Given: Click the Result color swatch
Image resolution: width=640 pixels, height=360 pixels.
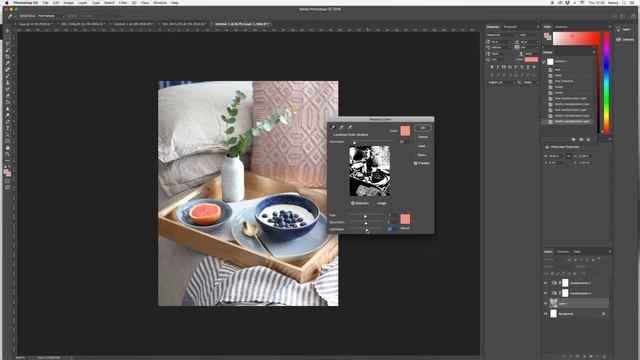Looking at the screenshot, I should click(x=405, y=219).
